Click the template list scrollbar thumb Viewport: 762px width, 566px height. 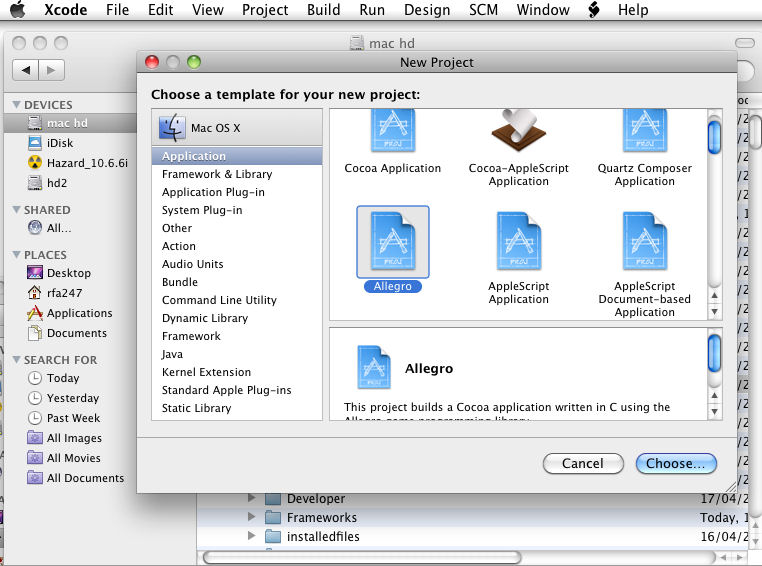click(x=714, y=137)
